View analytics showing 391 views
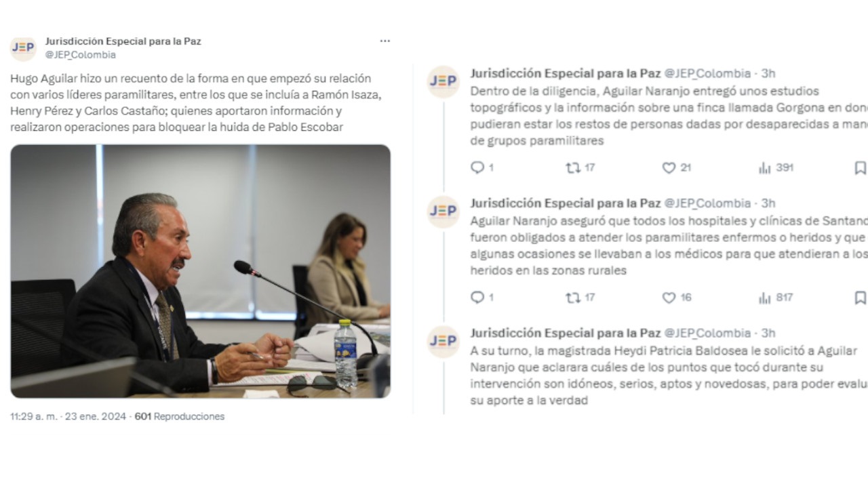The width and height of the screenshot is (868, 488). click(765, 167)
